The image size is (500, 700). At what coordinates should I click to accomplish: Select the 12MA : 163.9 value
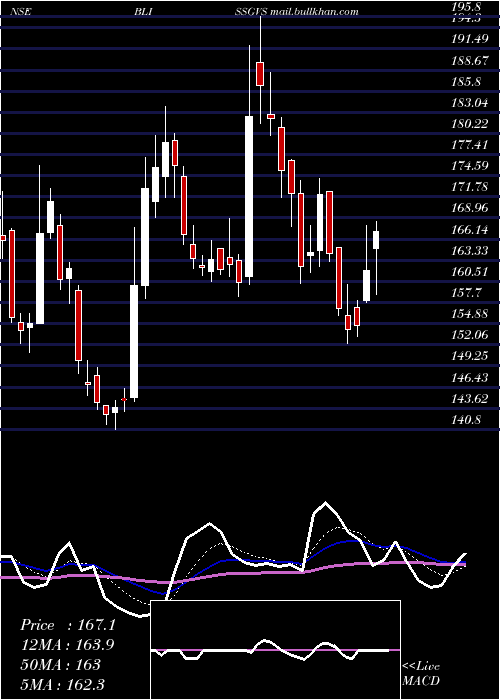[x=67, y=645]
